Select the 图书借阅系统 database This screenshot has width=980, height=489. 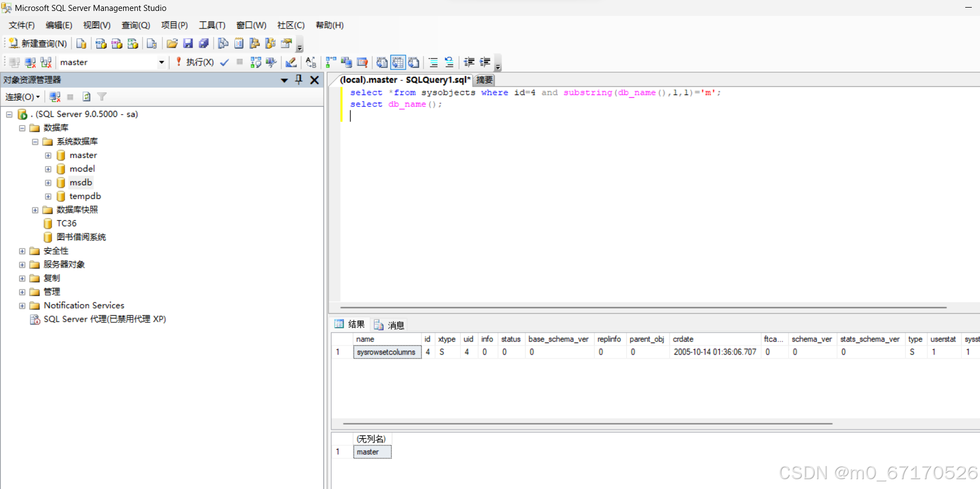[x=81, y=237]
